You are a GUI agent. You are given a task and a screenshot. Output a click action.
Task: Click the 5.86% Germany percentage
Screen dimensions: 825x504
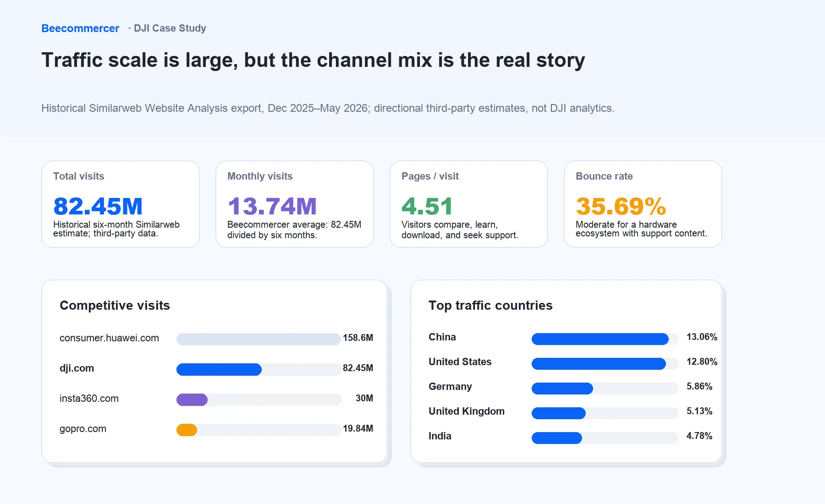coord(699,386)
